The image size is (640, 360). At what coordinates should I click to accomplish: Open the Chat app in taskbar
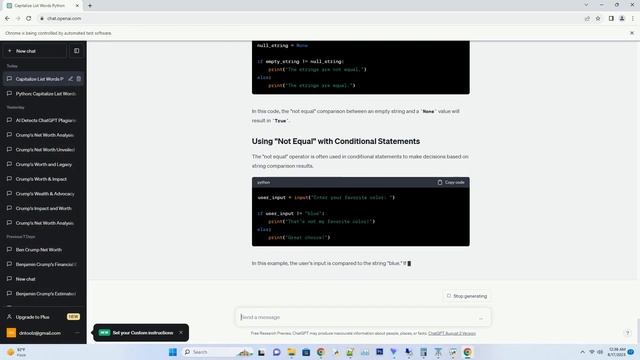(276, 352)
